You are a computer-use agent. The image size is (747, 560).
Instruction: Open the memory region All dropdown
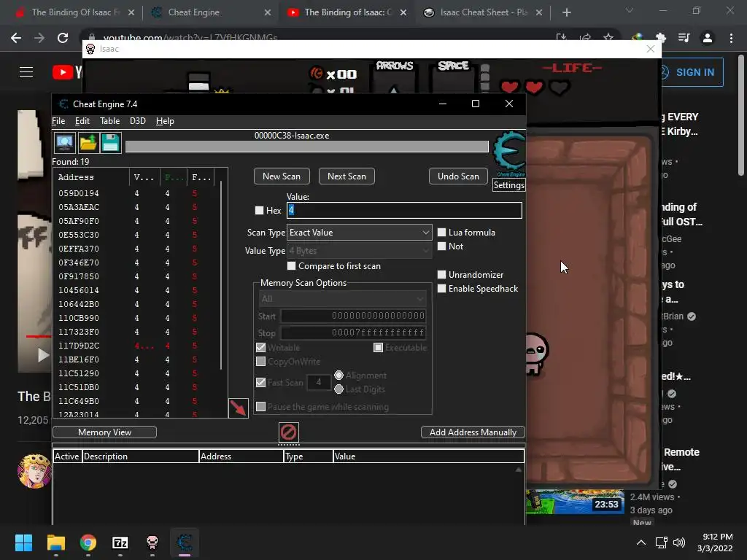click(342, 298)
